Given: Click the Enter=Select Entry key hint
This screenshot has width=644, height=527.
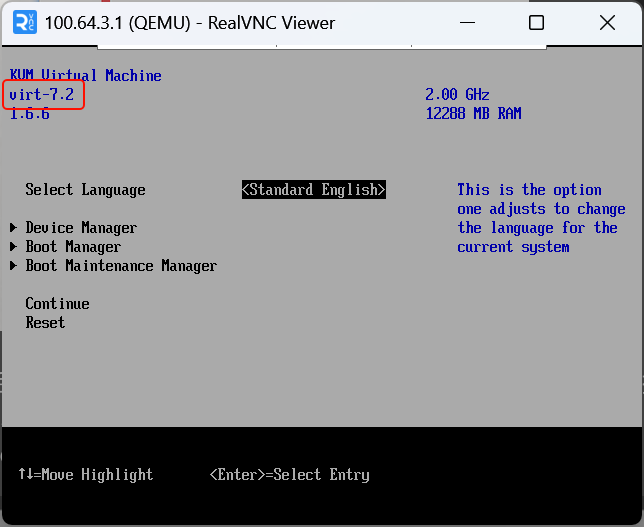Looking at the screenshot, I should click(x=289, y=475).
